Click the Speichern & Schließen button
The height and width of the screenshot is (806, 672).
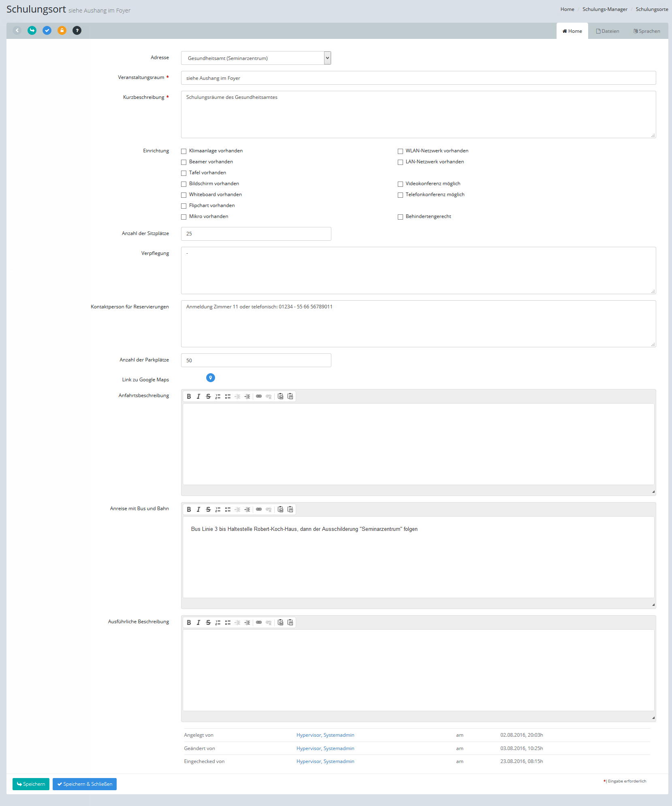pos(85,784)
